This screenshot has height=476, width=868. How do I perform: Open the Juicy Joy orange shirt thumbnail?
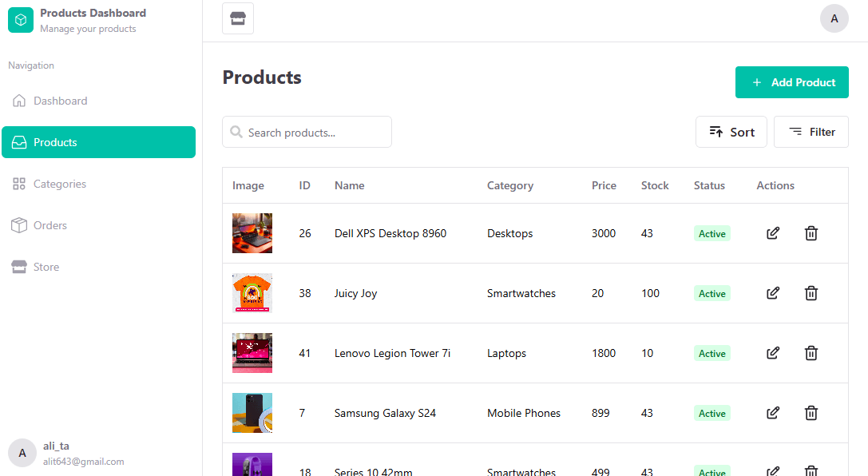[x=252, y=293]
